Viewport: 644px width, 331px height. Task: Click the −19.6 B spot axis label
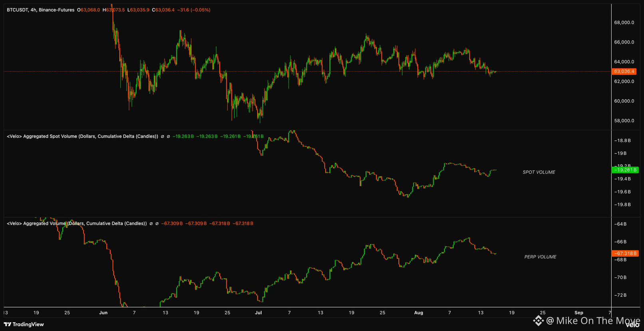pos(622,192)
